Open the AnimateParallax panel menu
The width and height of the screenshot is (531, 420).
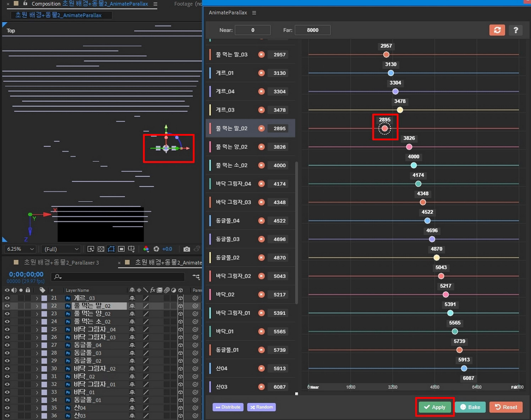[x=254, y=13]
